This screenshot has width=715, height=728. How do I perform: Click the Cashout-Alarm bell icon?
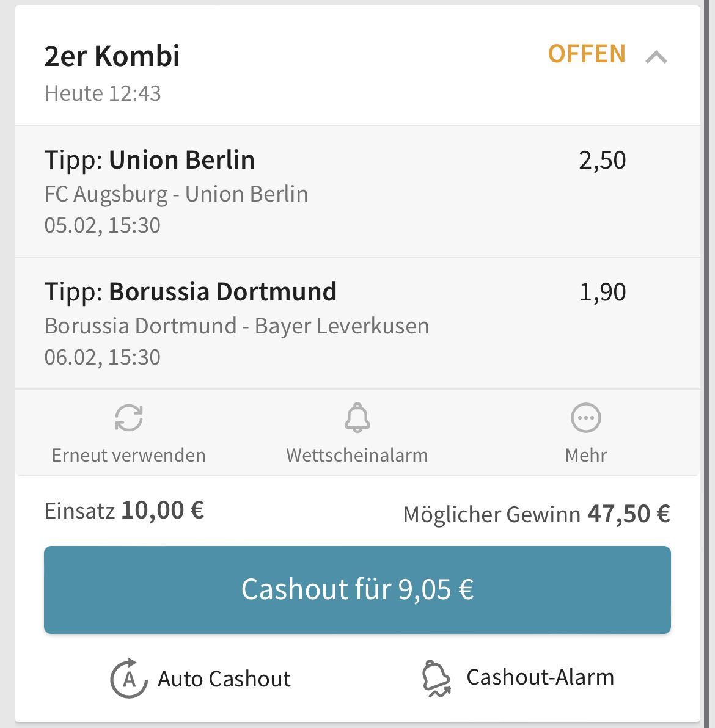point(436,679)
